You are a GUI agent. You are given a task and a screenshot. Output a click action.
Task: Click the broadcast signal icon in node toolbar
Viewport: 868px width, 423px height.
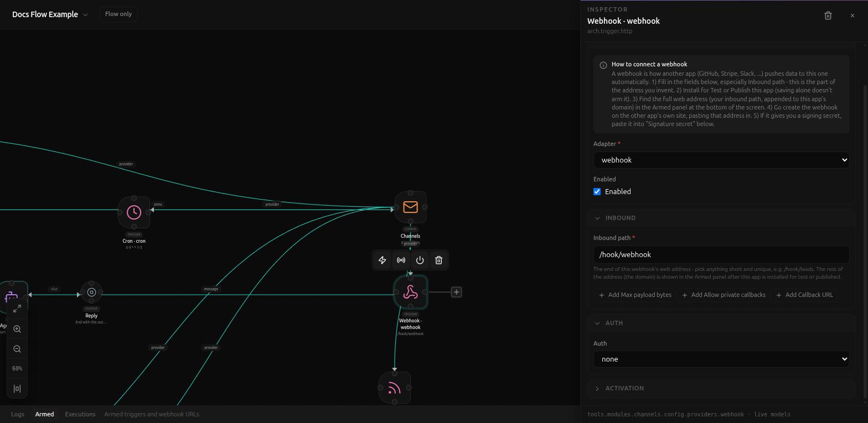coord(401,260)
